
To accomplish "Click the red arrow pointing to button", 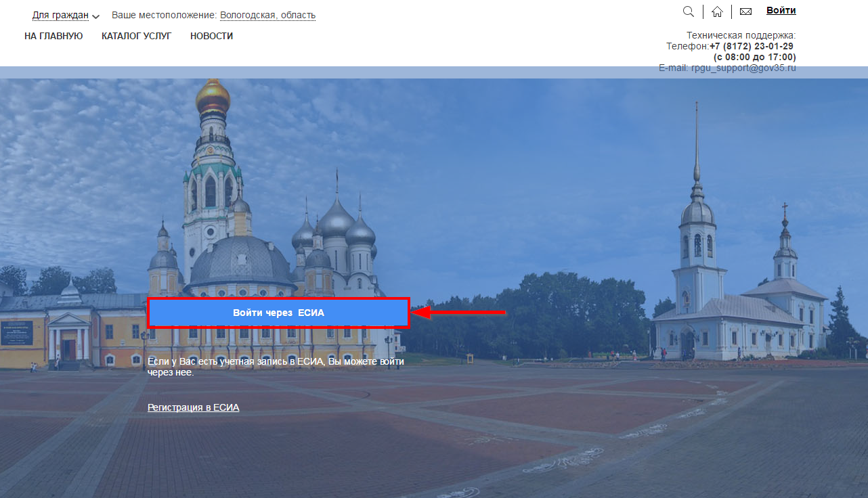I will pos(459,313).
